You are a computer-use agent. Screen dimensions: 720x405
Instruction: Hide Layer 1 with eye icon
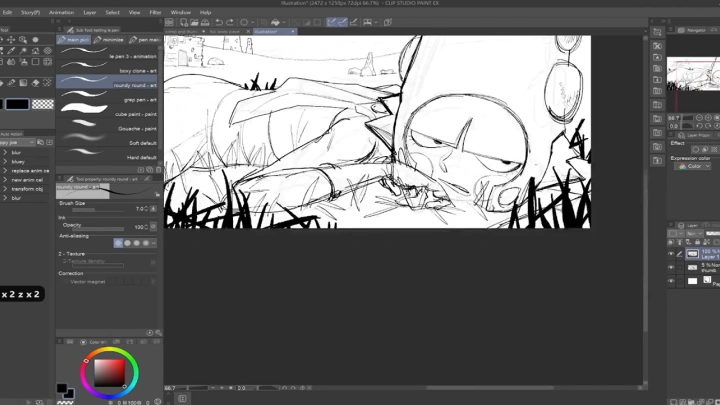[x=671, y=253]
